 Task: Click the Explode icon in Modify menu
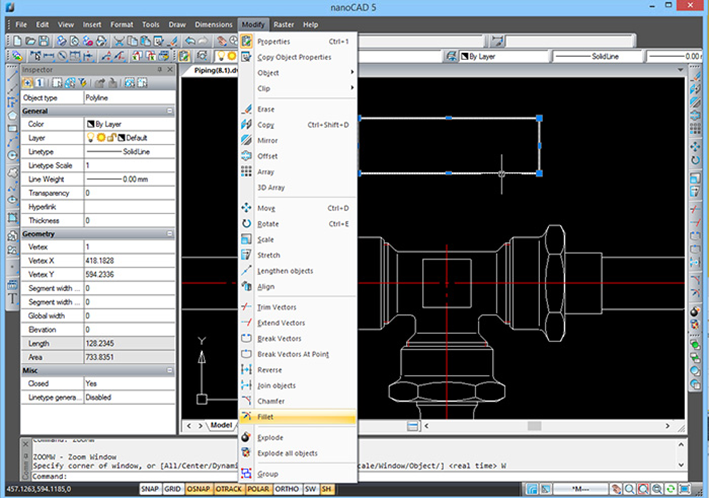pos(246,437)
